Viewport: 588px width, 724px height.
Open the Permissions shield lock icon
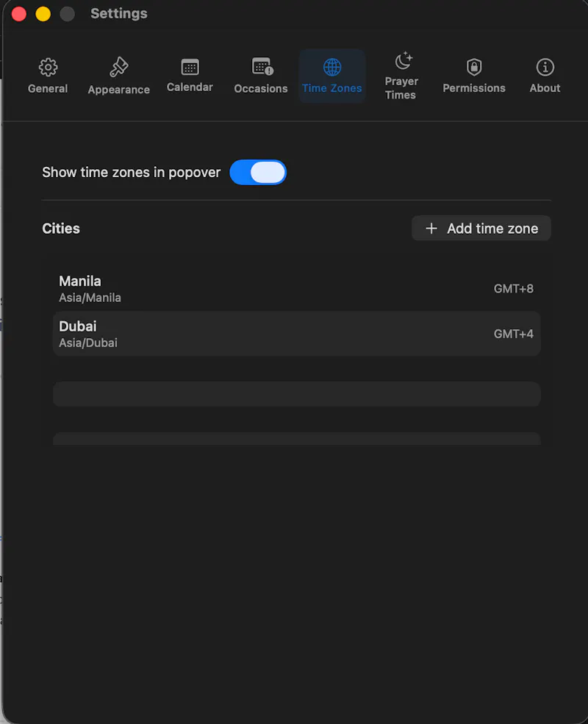474,68
